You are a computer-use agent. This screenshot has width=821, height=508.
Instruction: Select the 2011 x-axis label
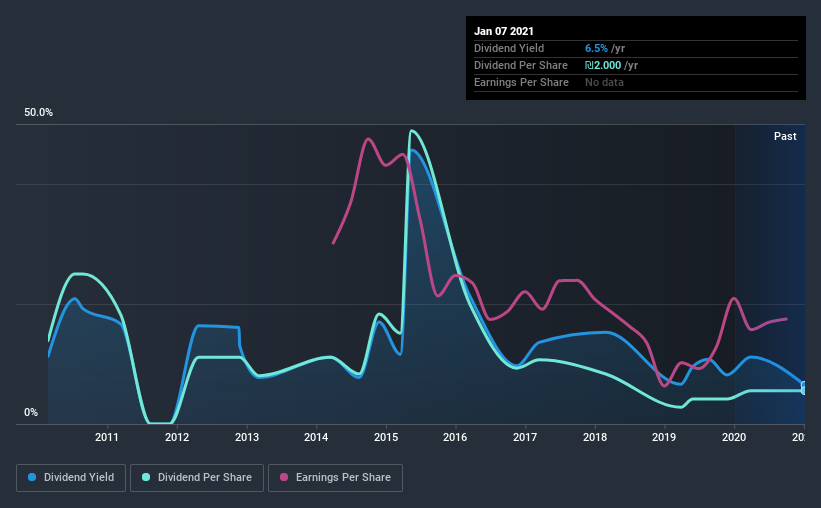[x=107, y=437]
